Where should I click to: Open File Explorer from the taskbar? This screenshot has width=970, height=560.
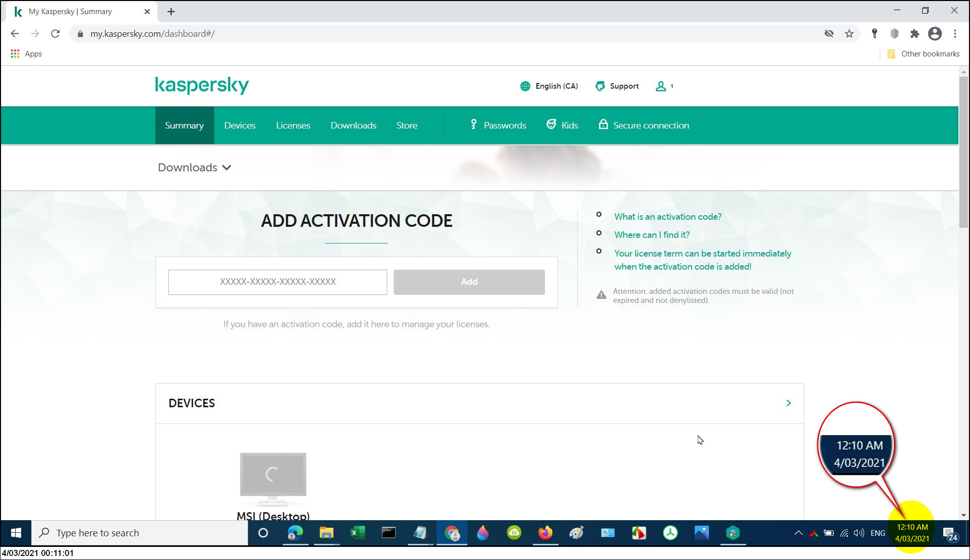(x=327, y=533)
